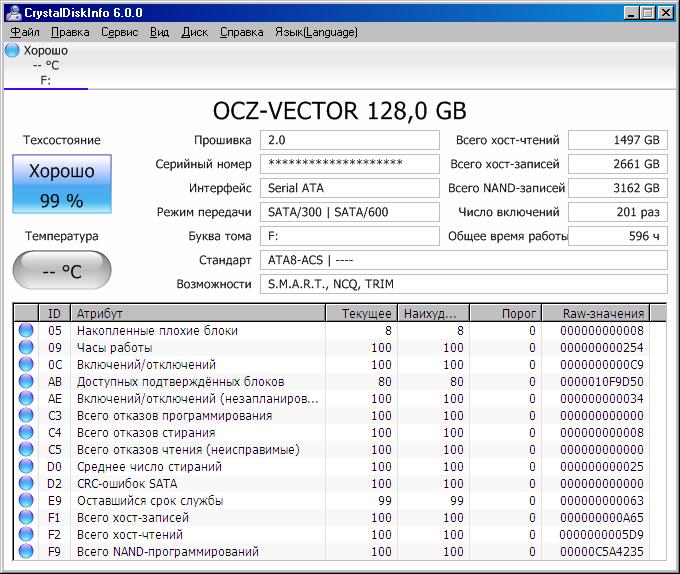This screenshot has width=680, height=574.
Task: Click raw value 00000C5A4235
Action: [x=602, y=551]
